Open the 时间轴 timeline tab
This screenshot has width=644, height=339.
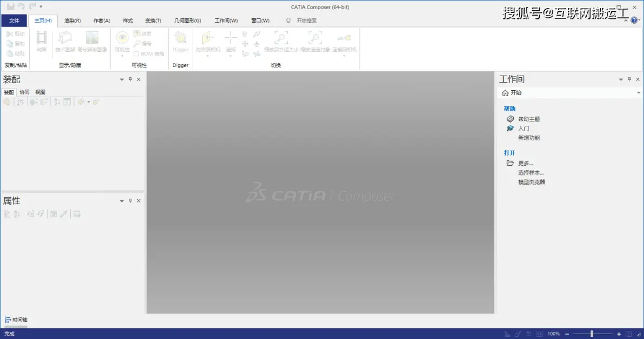[16, 320]
